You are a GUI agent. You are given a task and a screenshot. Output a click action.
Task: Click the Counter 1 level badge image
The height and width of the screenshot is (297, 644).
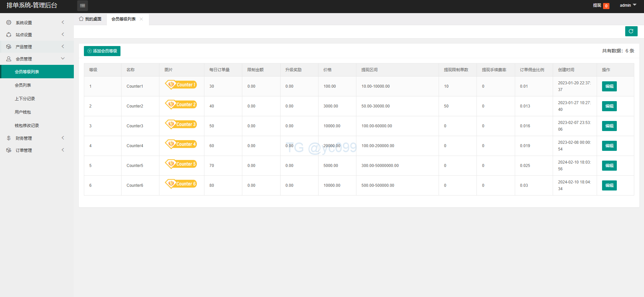pyautogui.click(x=181, y=85)
